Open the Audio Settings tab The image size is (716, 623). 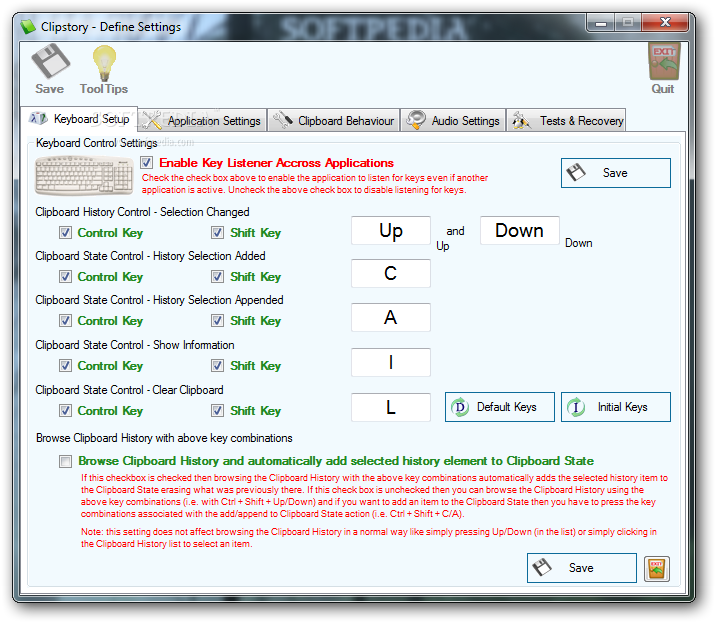coord(453,121)
